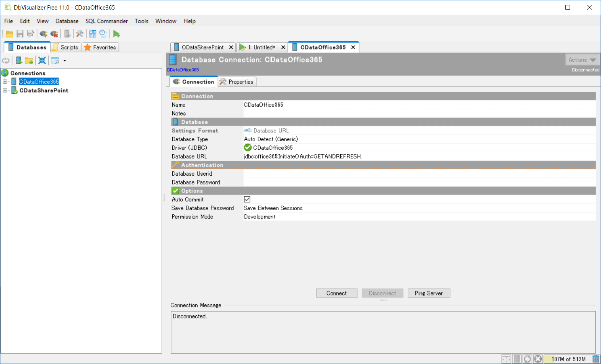Image resolution: width=601 pixels, height=364 pixels.
Task: Switch to the Properties tab
Action: 237,82
